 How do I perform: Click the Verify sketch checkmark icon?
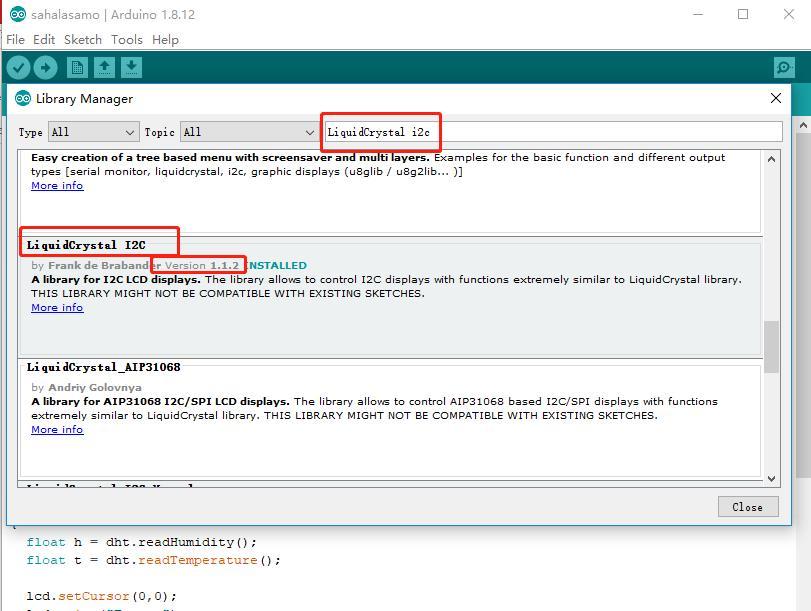tap(19, 68)
